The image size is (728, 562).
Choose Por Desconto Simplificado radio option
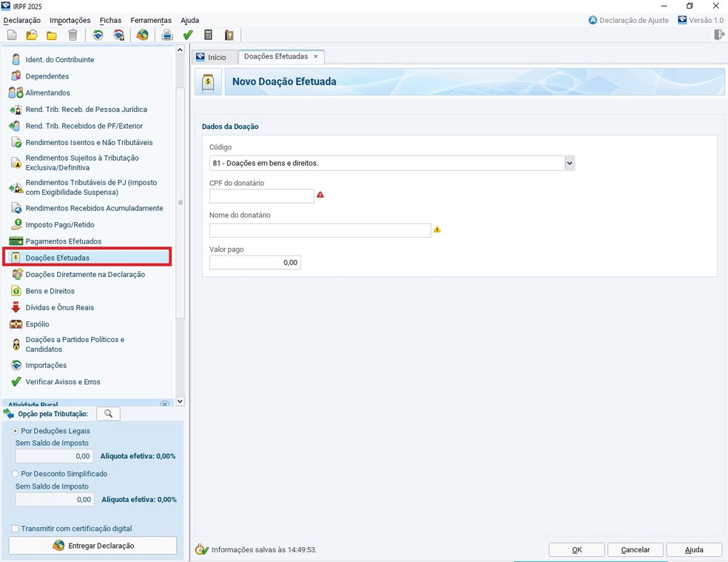click(16, 474)
